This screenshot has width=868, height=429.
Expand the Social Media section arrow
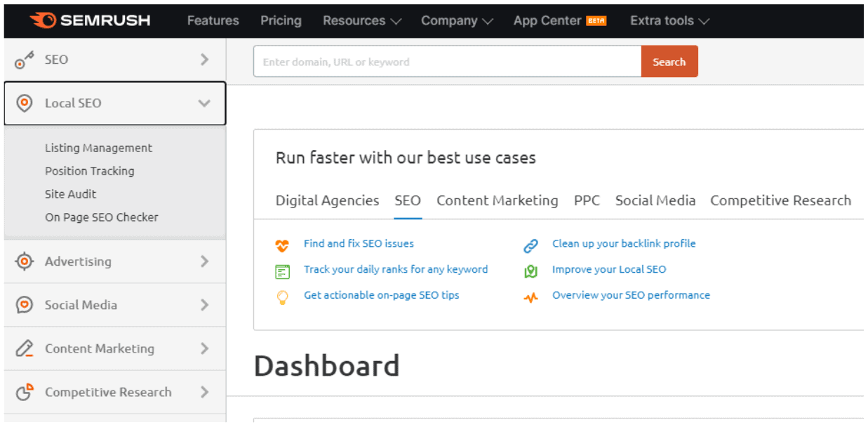(x=204, y=305)
